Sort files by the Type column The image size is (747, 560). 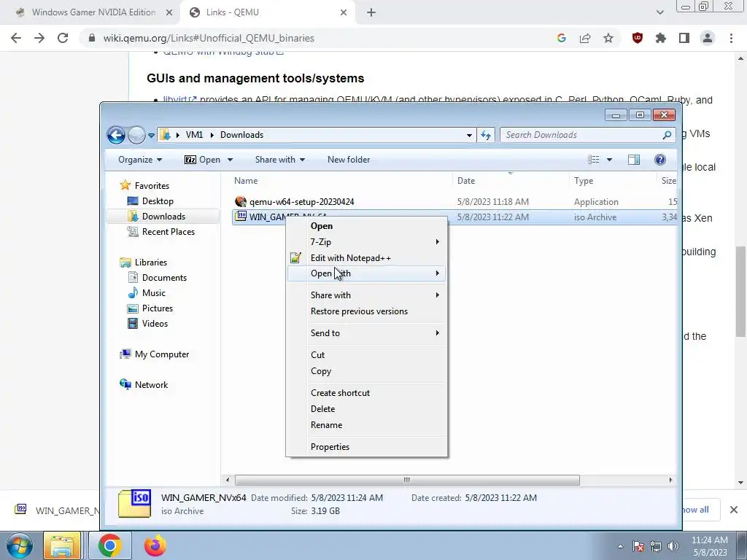point(584,181)
